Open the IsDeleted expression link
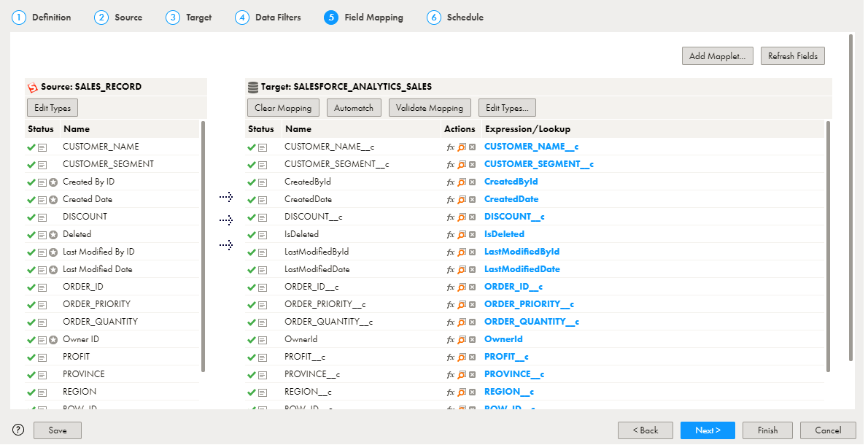This screenshot has width=868, height=445. [504, 235]
